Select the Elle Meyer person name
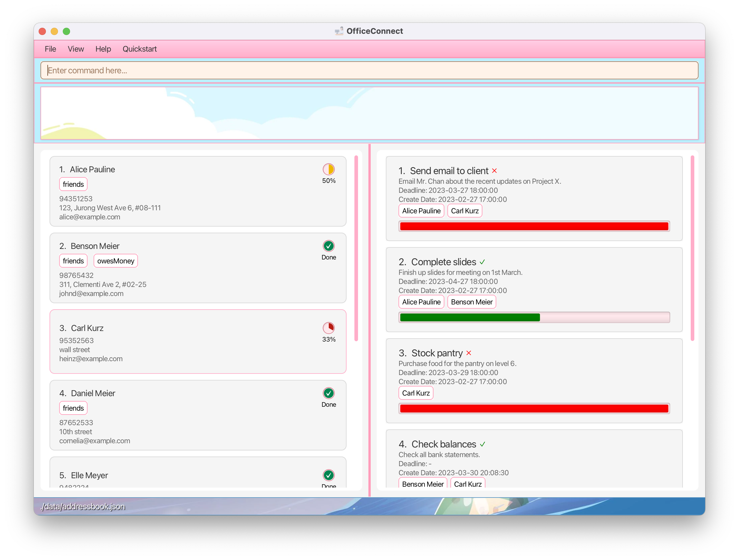The image size is (739, 560). (89, 476)
